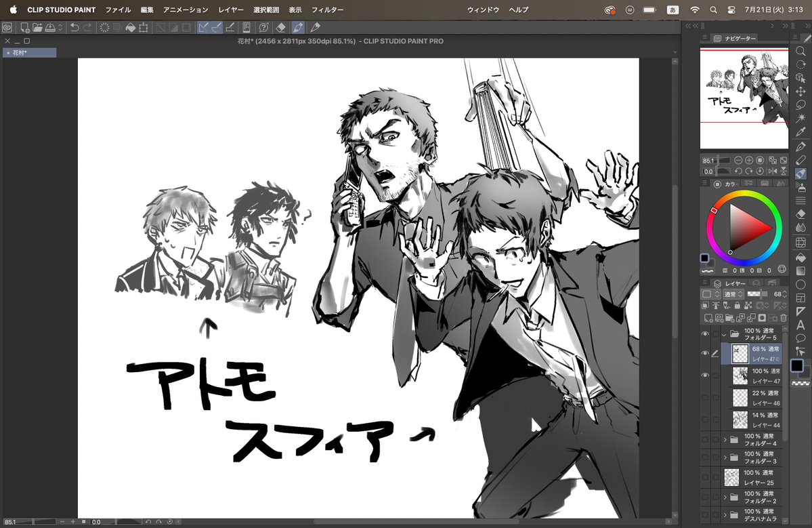Hide the 100% レイヤー 47 layer
The image size is (812, 528).
[705, 375]
